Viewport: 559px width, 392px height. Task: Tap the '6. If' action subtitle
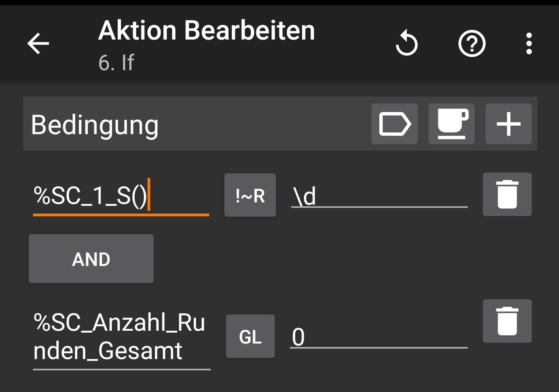116,63
